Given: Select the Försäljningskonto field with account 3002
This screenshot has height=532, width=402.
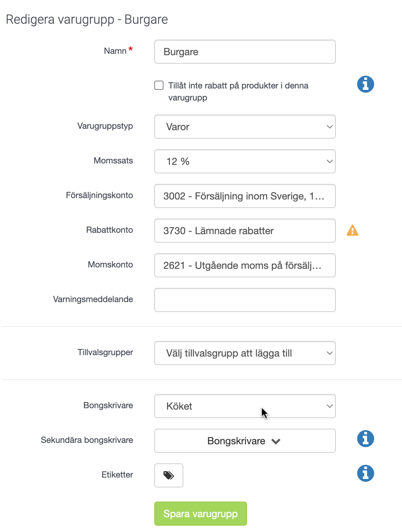Looking at the screenshot, I should click(x=245, y=196).
